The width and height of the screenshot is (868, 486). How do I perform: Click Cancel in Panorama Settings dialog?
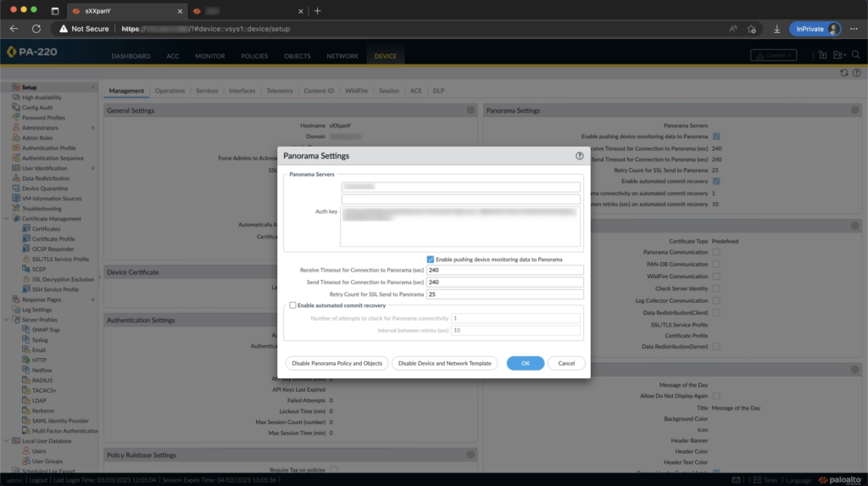[566, 364]
